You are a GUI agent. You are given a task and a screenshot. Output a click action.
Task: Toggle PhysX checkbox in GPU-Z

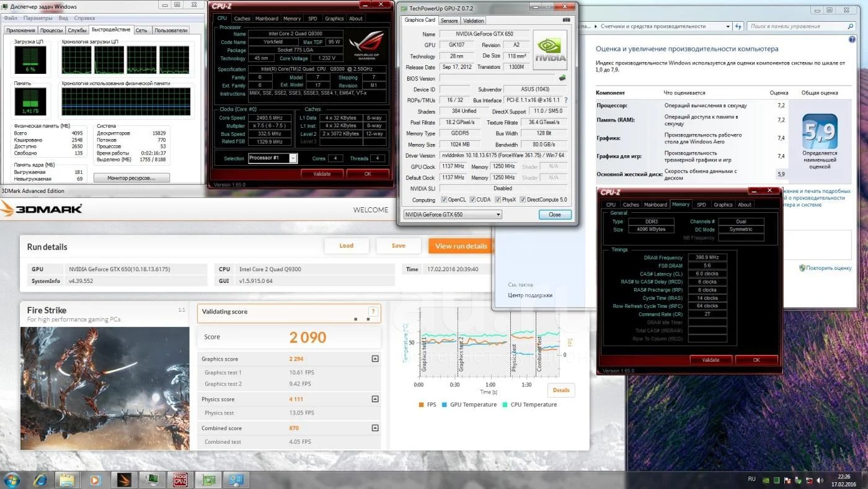point(497,200)
